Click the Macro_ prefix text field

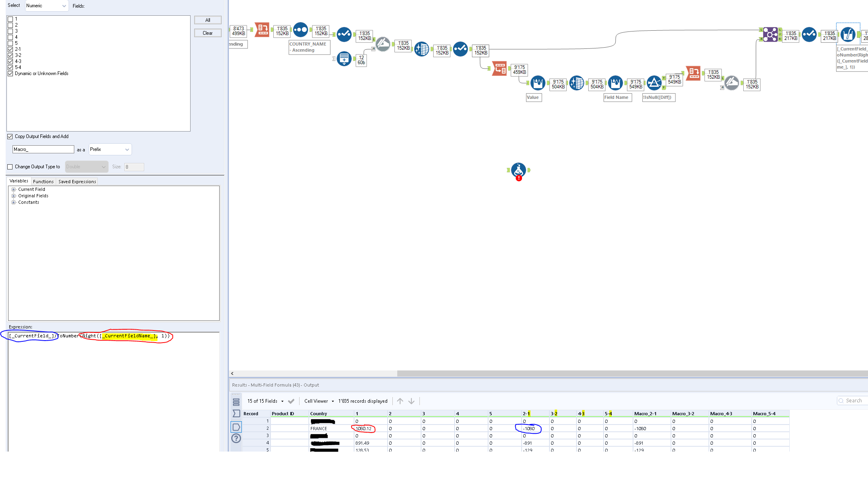[43, 149]
